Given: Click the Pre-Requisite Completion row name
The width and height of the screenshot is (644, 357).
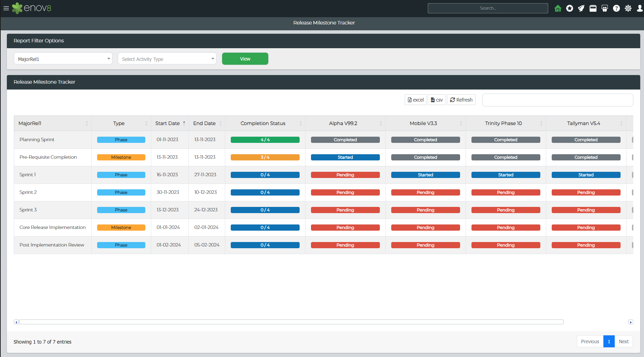Looking at the screenshot, I should point(48,157).
